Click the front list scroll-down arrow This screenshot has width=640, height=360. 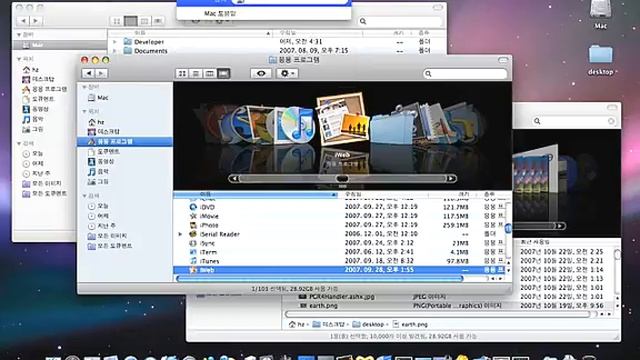pyautogui.click(x=508, y=271)
